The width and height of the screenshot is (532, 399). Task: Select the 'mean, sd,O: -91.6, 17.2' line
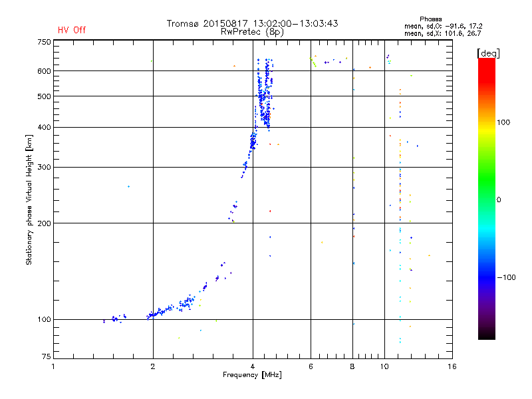(x=443, y=26)
